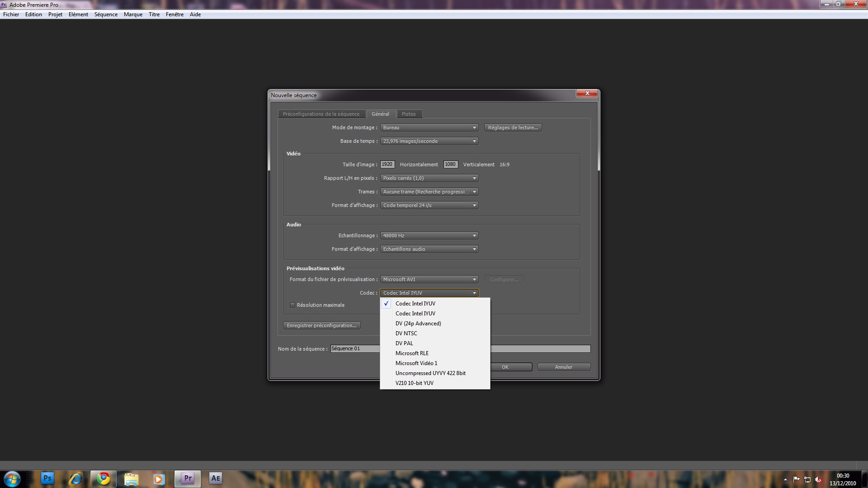Open Windows Media Player taskbar icon
Image resolution: width=868 pixels, height=488 pixels.
pos(159,478)
